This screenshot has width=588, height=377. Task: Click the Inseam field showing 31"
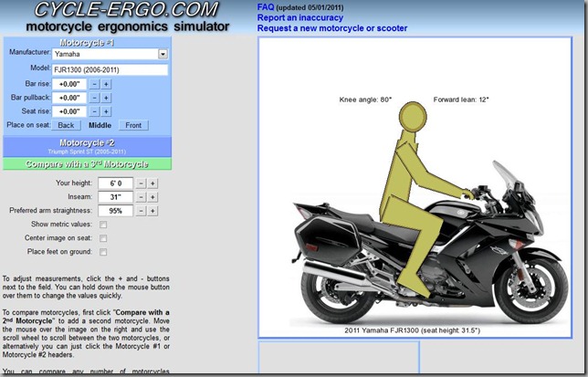click(x=115, y=197)
